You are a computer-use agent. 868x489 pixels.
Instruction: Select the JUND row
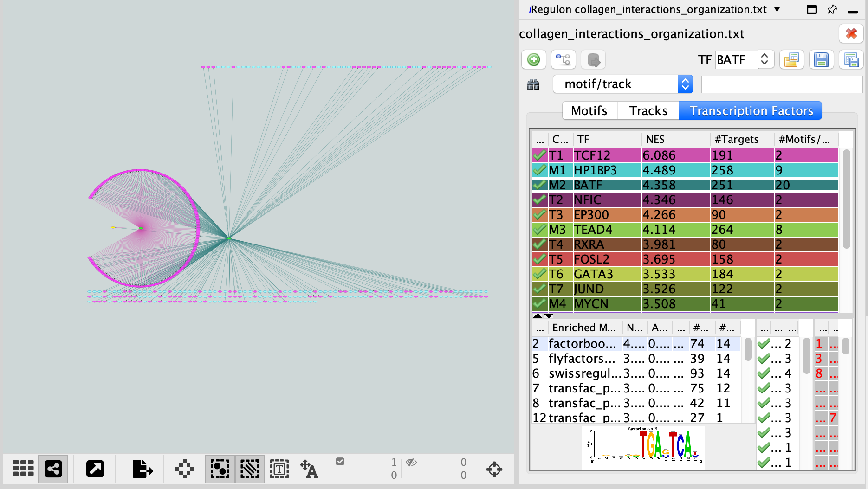(x=685, y=289)
